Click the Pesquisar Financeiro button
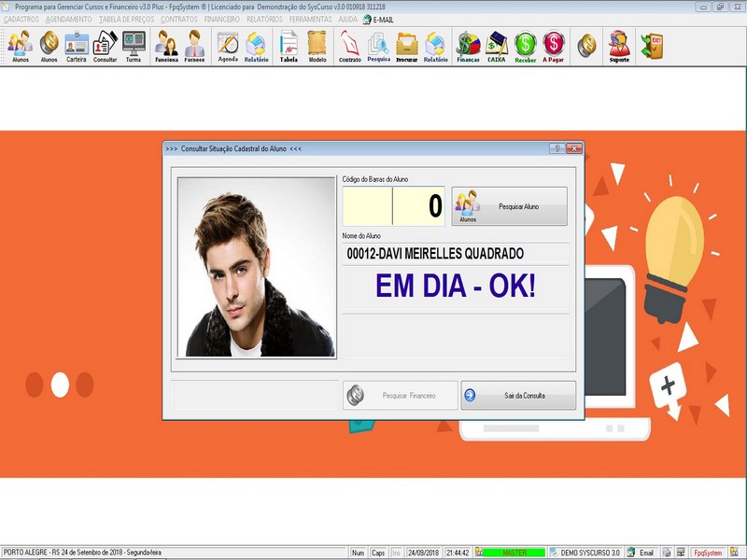This screenshot has width=747, height=560. (x=401, y=395)
